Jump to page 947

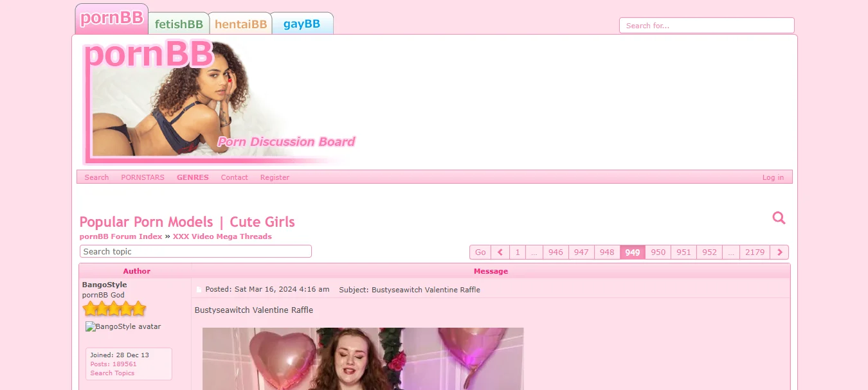(x=581, y=252)
